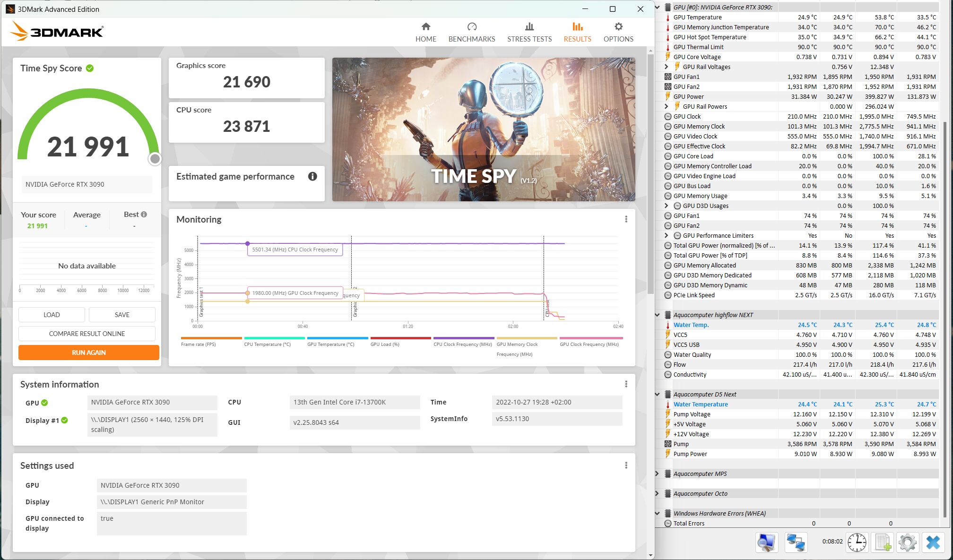Click the 3DMark logo
953x560 pixels.
click(57, 31)
